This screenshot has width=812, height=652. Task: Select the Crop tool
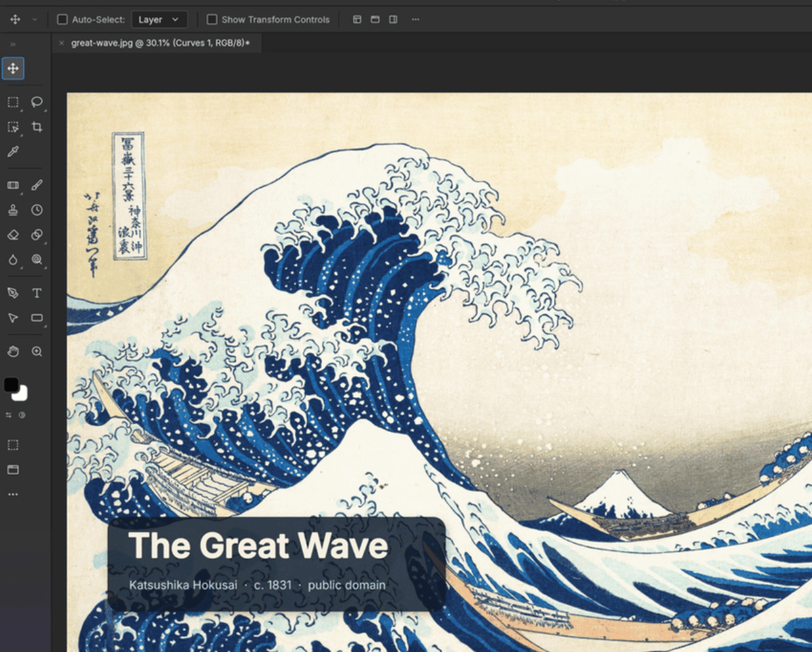pyautogui.click(x=37, y=127)
